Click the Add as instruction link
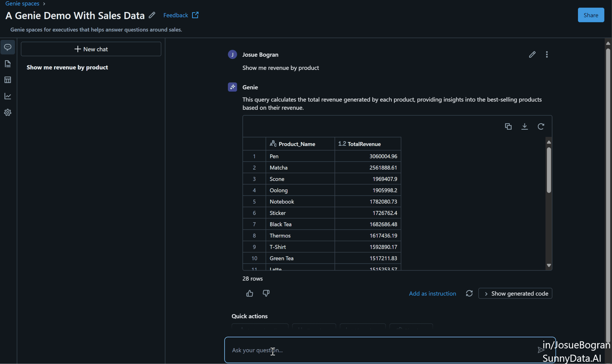The image size is (612, 364). (x=432, y=293)
